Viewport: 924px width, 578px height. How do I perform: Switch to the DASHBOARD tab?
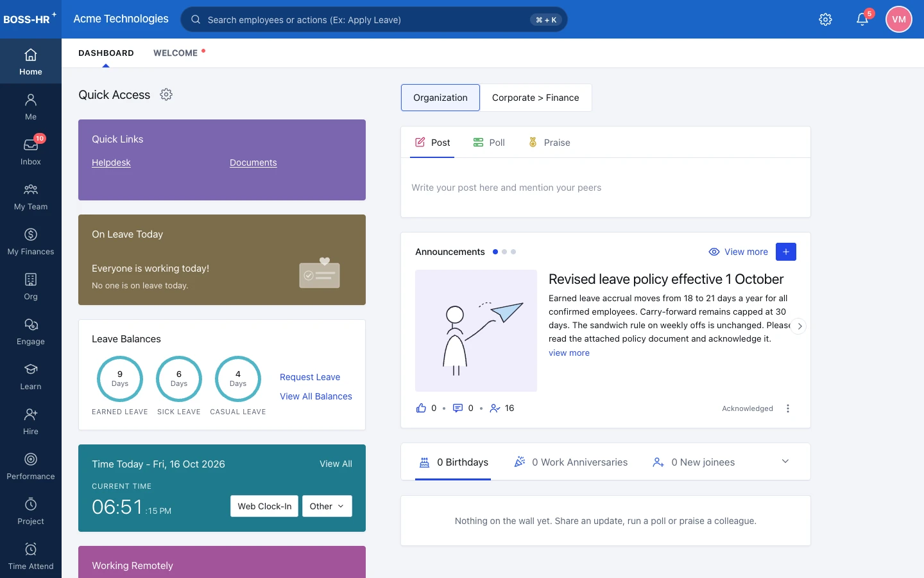point(106,53)
